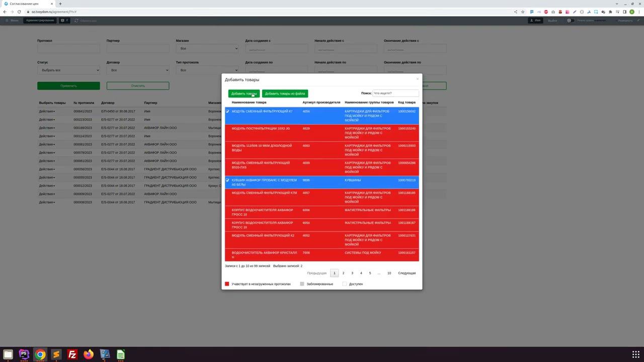
Task: Sort by Код товара column
Action: [407, 103]
